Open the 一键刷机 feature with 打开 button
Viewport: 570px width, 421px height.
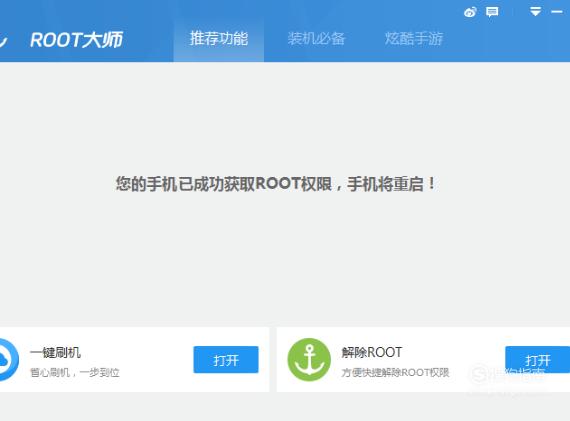click(226, 360)
